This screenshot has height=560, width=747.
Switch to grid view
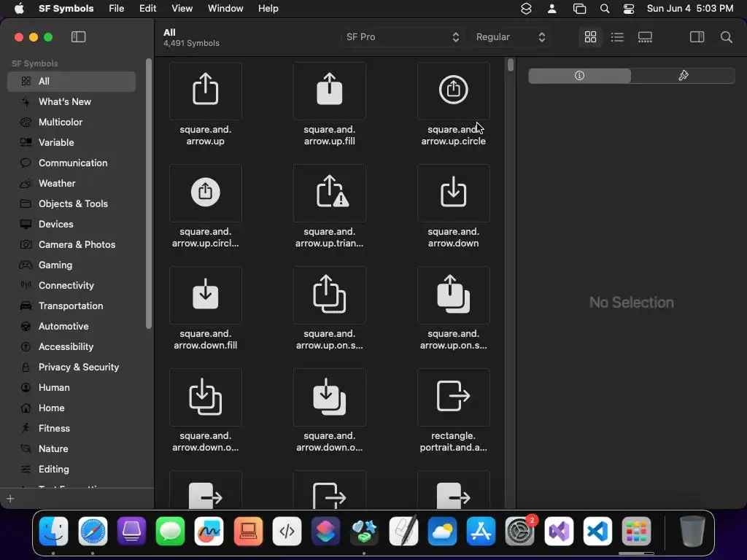coord(590,36)
